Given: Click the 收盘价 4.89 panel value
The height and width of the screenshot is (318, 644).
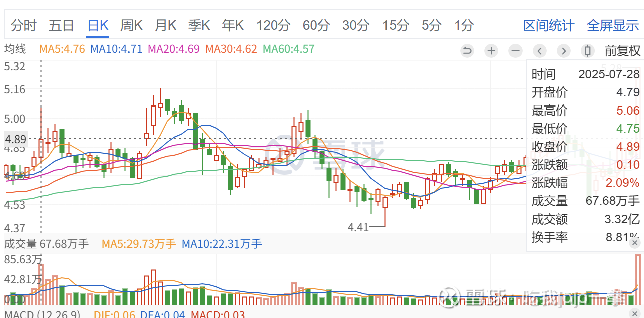Looking at the screenshot, I should pos(628,147).
